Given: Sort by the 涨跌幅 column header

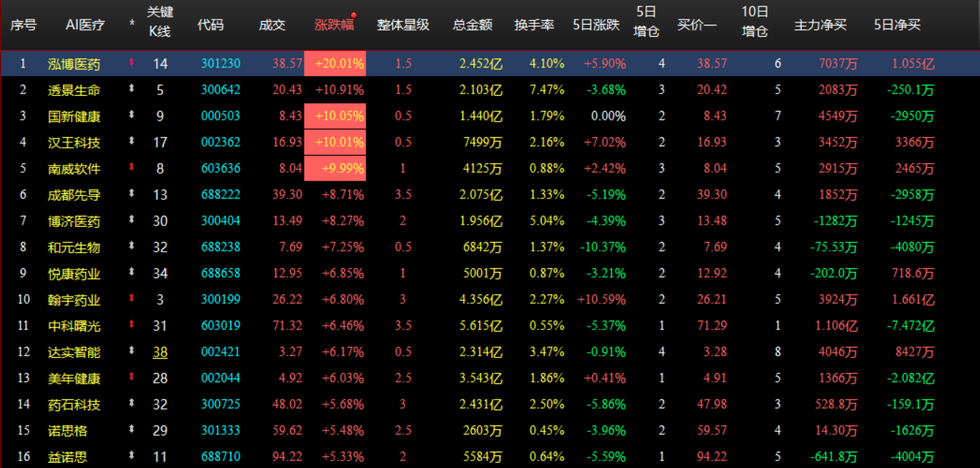Looking at the screenshot, I should point(334,25).
